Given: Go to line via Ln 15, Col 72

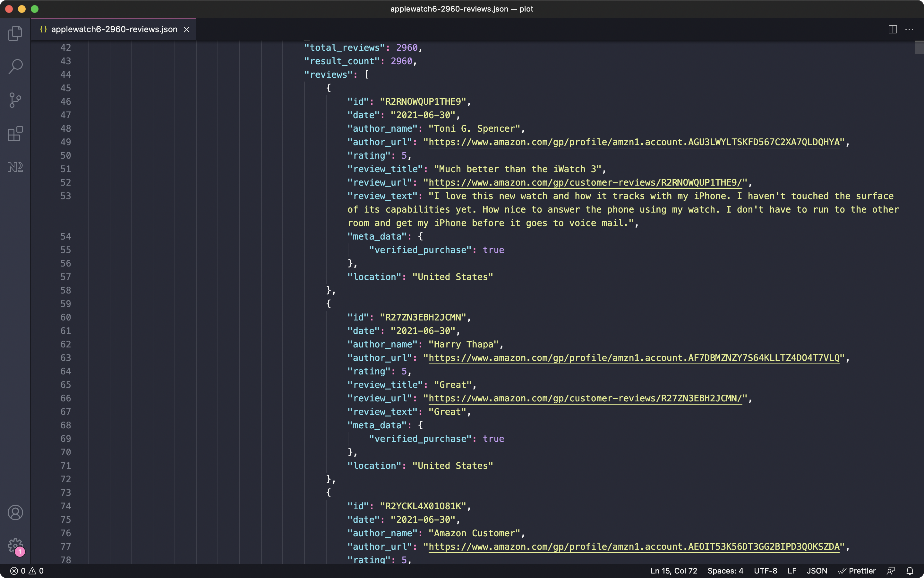Looking at the screenshot, I should (674, 571).
